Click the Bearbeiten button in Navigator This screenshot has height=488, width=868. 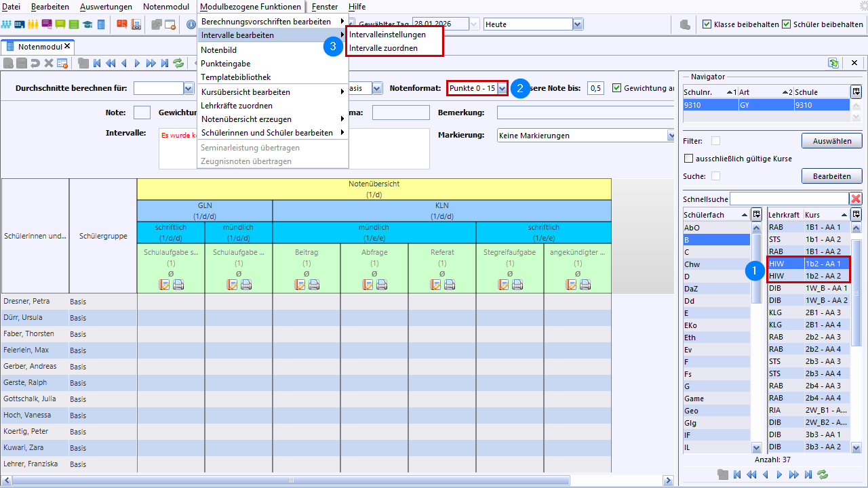coord(831,176)
